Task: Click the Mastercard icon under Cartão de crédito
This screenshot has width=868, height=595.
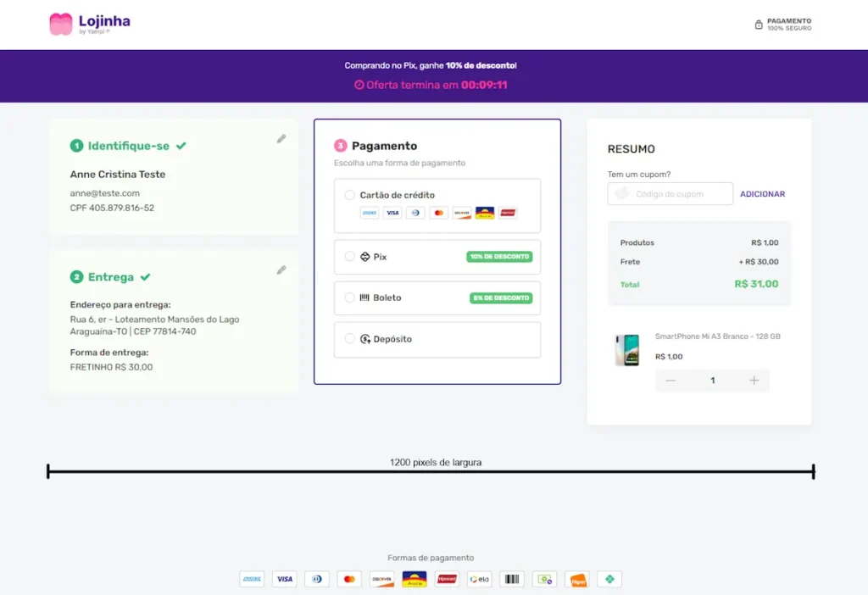Action: click(438, 213)
